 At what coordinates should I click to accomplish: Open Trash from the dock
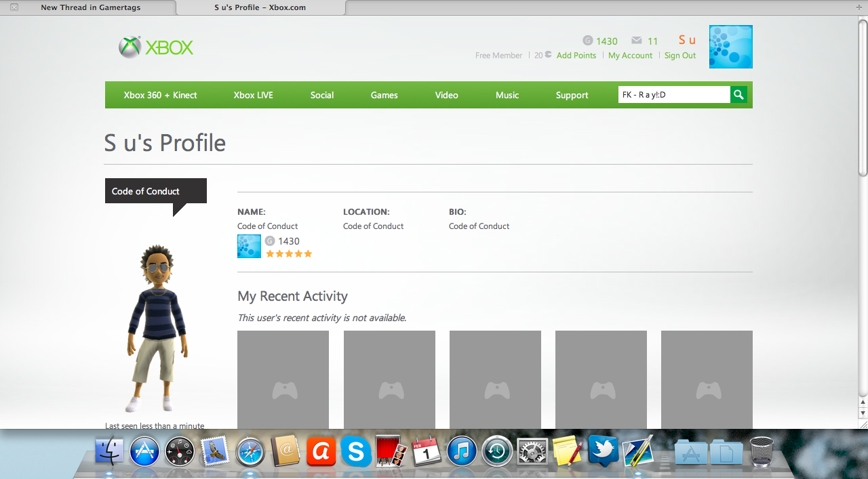coord(762,451)
